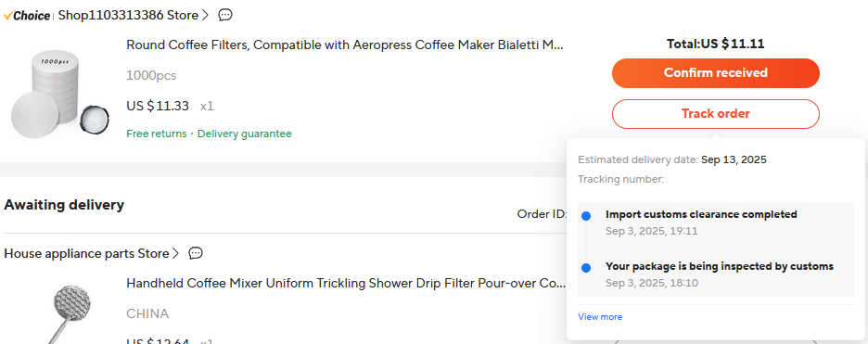Click the Free returns label
The image size is (868, 344).
[157, 134]
